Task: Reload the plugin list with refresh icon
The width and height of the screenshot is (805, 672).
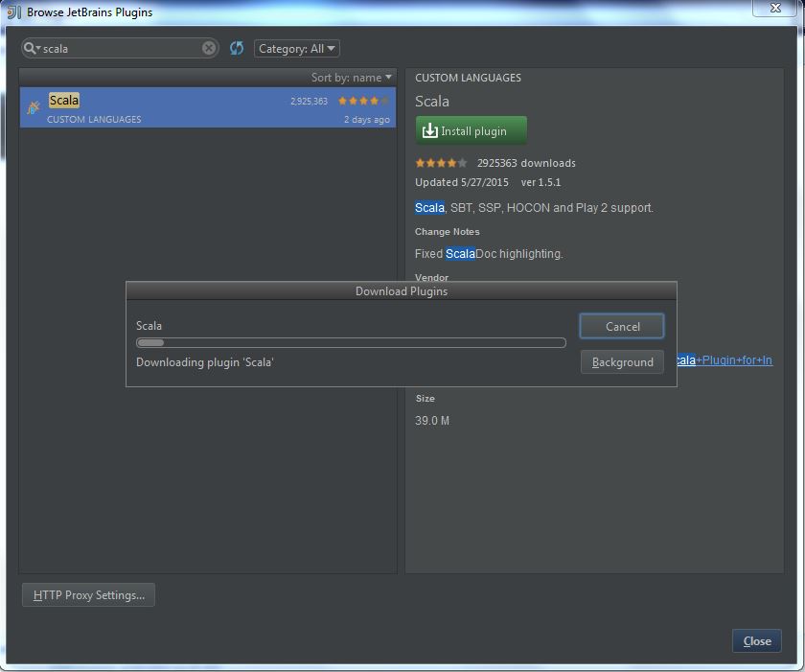Action: (237, 48)
